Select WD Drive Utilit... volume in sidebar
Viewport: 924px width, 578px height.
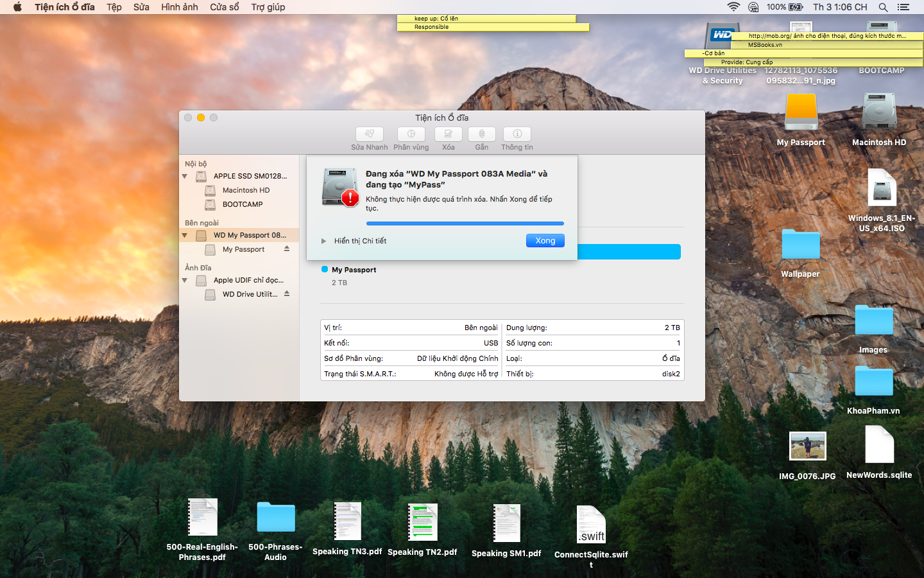(x=239, y=294)
